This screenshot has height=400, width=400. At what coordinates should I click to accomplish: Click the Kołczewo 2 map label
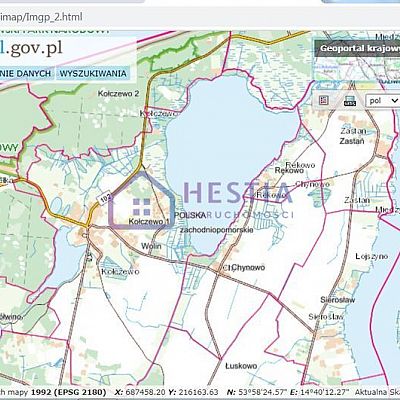(118, 94)
